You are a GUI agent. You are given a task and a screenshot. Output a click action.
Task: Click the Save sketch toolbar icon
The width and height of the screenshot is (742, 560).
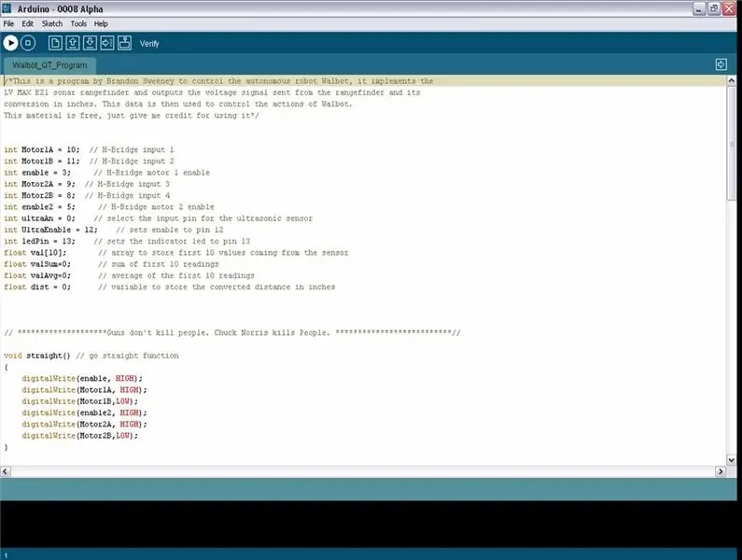click(90, 43)
